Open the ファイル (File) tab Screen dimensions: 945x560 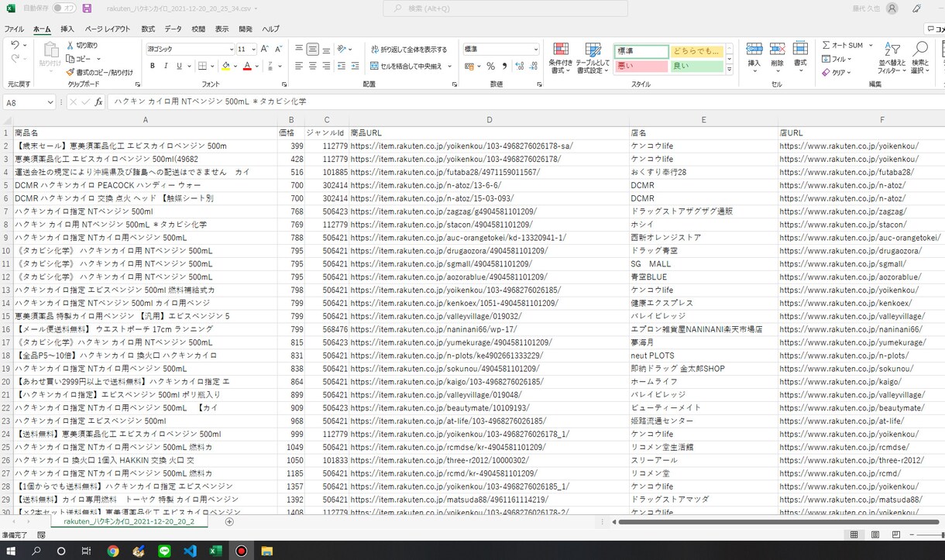(14, 29)
